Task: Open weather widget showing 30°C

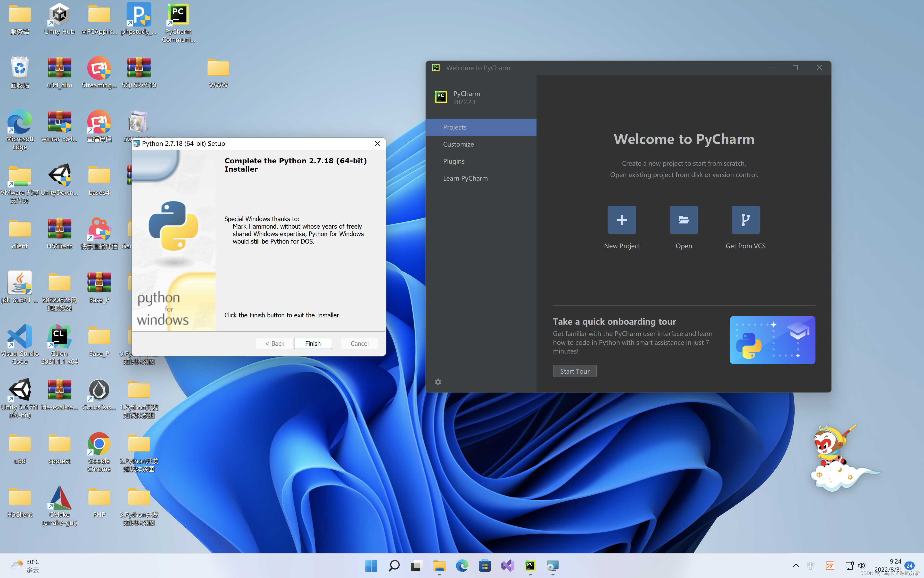Action: point(25,565)
